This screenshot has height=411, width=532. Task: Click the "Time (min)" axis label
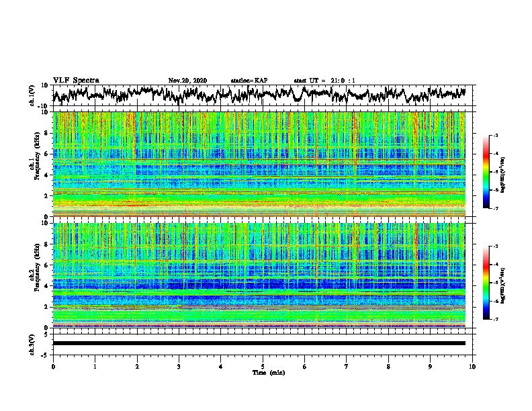(x=269, y=373)
